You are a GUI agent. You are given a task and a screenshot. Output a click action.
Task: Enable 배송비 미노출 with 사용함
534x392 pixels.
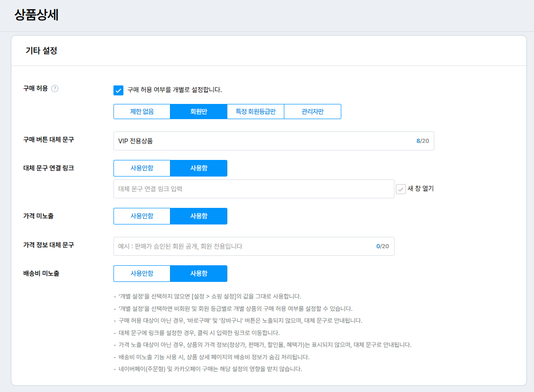pyautogui.click(x=198, y=274)
